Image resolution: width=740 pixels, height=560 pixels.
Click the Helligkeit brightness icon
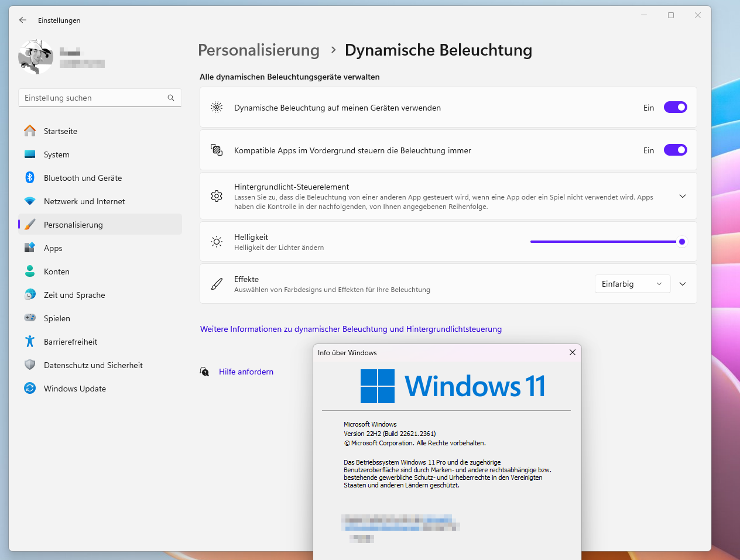[217, 242]
